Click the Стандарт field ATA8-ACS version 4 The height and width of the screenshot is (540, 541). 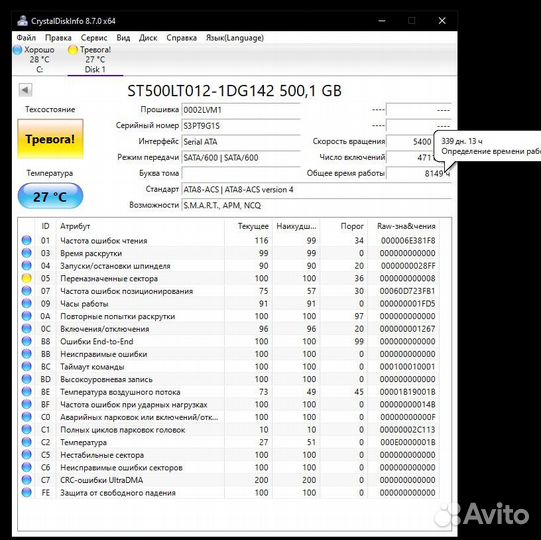click(x=316, y=189)
